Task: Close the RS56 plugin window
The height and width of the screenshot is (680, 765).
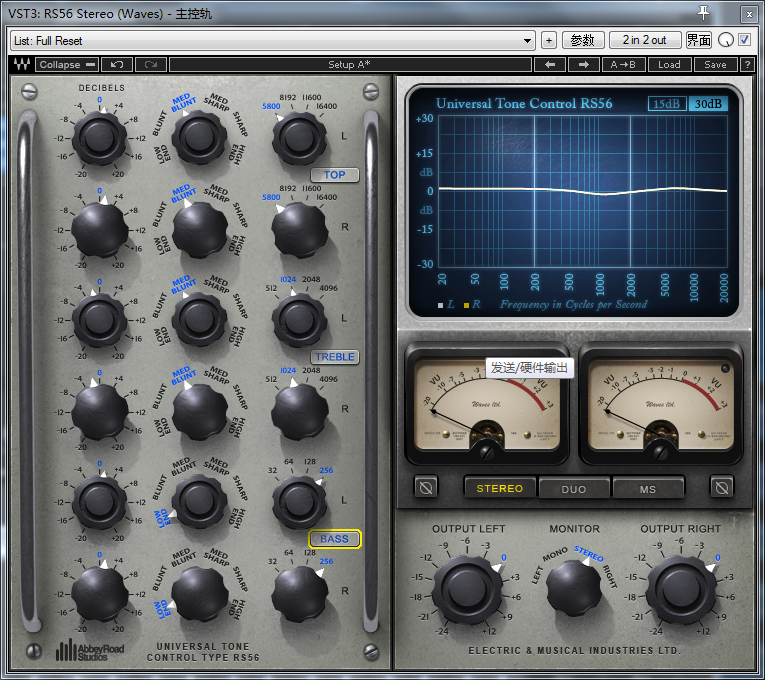Action: pyautogui.click(x=749, y=14)
